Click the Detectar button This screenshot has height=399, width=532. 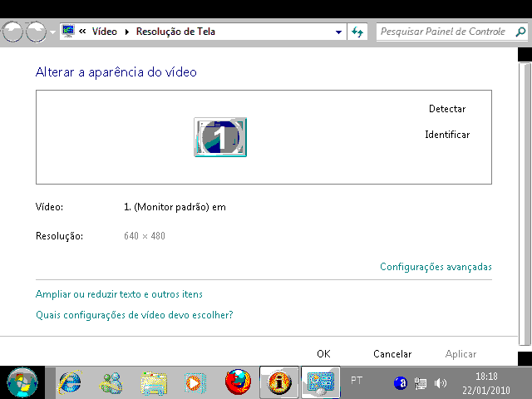(447, 109)
